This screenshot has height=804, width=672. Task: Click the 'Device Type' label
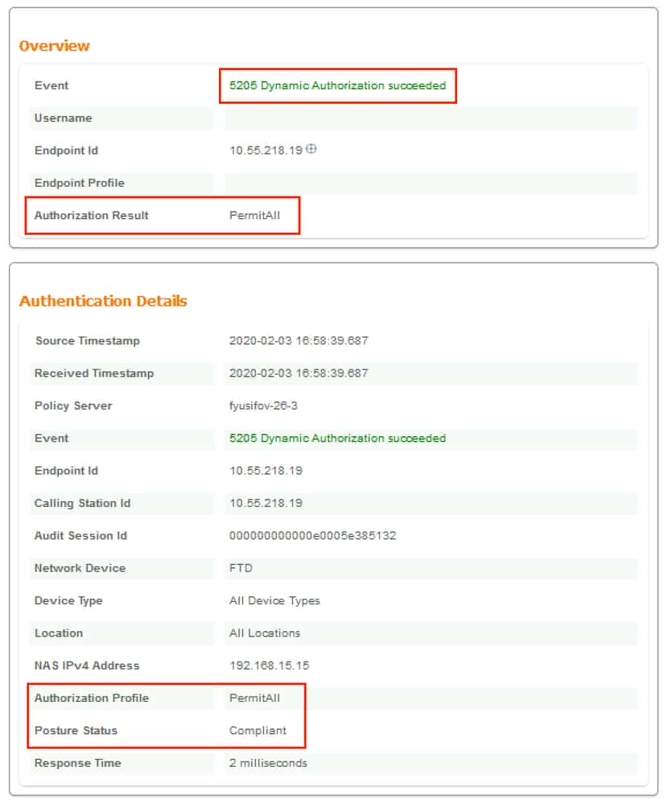point(68,600)
